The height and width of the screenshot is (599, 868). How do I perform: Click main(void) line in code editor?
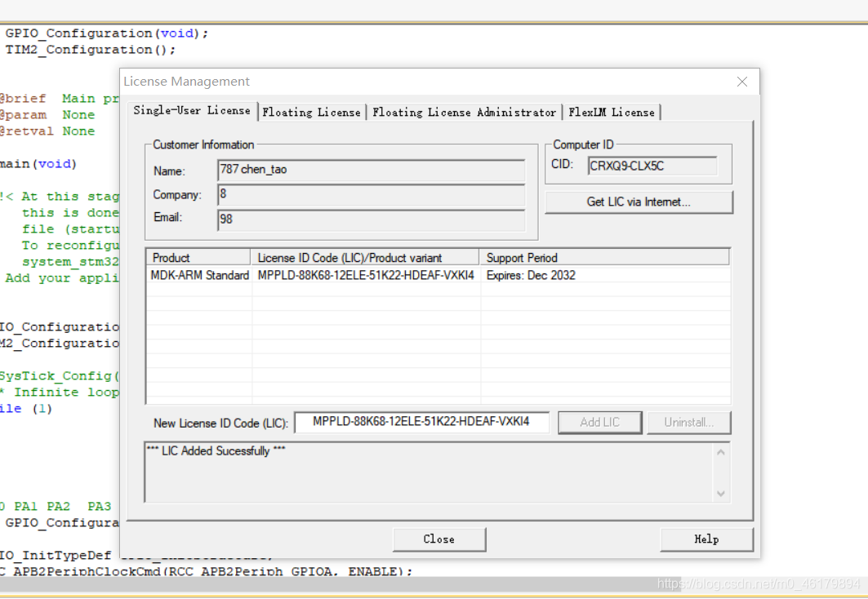coord(38,164)
